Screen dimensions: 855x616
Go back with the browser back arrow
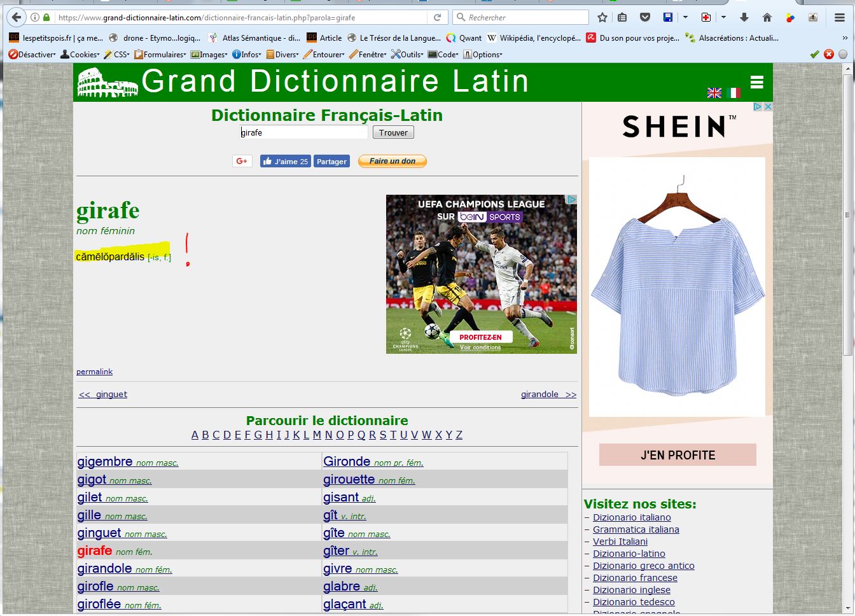click(17, 17)
